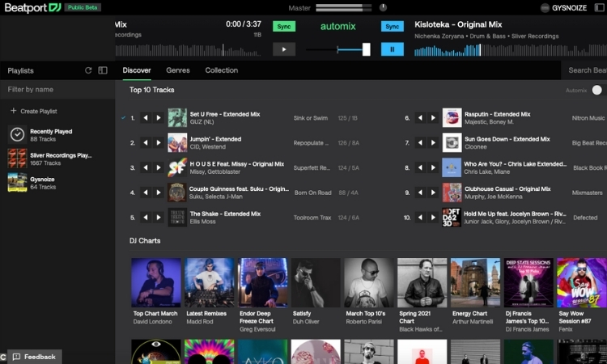
Task: Click Set U Free album artwork
Action: (x=177, y=117)
